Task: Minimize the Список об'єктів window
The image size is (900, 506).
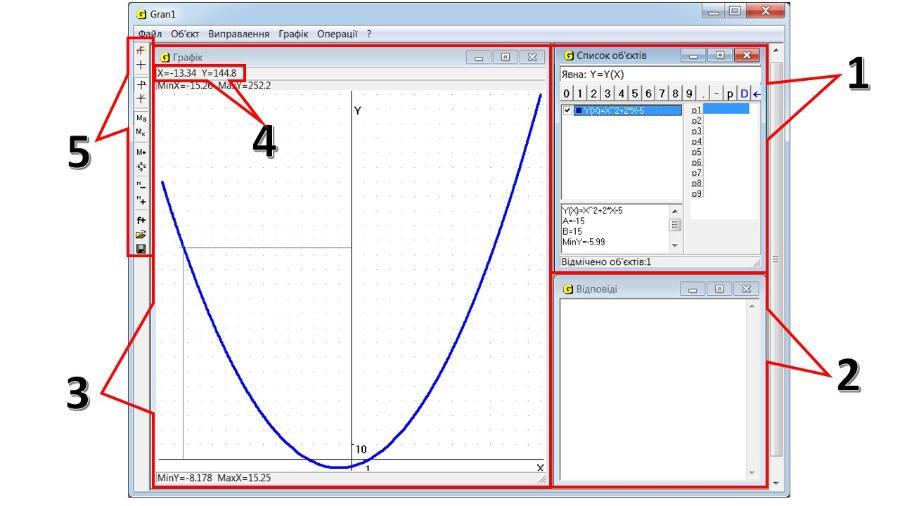Action: coord(693,56)
